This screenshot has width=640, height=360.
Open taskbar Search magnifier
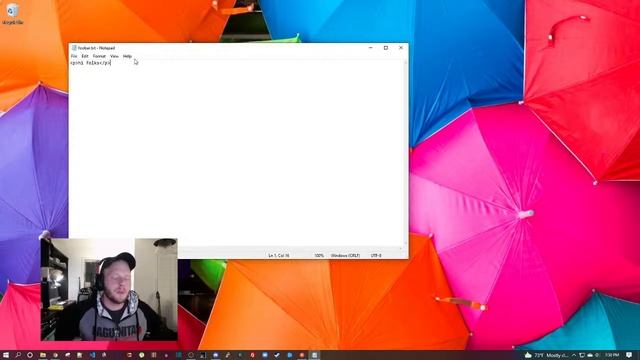(18, 355)
